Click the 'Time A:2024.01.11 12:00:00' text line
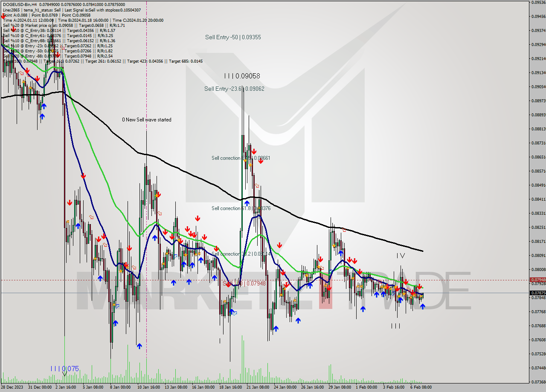Screen dimensions: 546x392 pyautogui.click(x=83, y=20)
